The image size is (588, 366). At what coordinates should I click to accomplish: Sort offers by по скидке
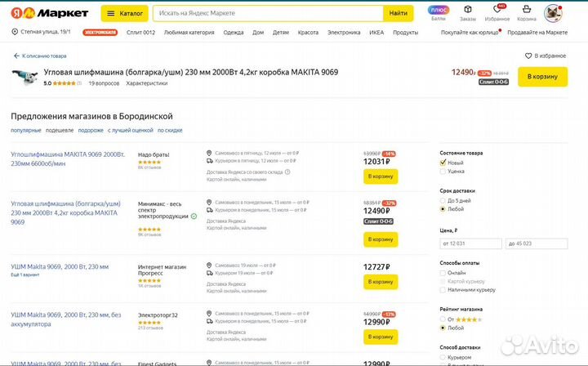[x=170, y=130]
